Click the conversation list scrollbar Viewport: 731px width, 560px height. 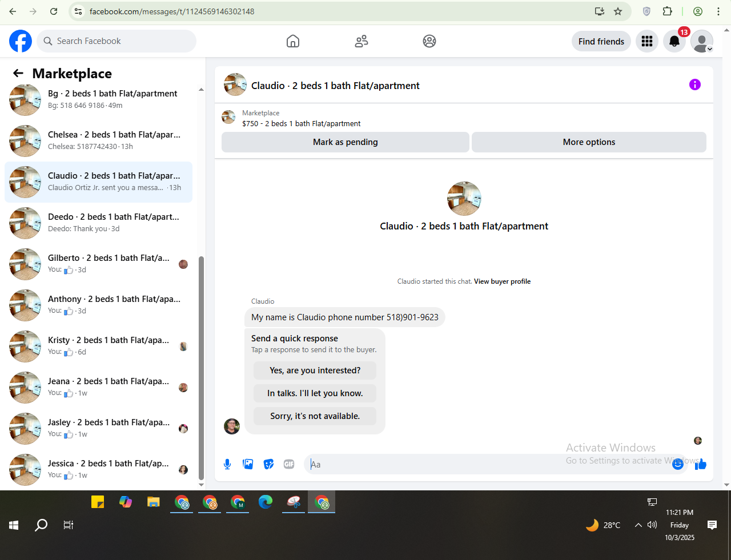tap(201, 368)
